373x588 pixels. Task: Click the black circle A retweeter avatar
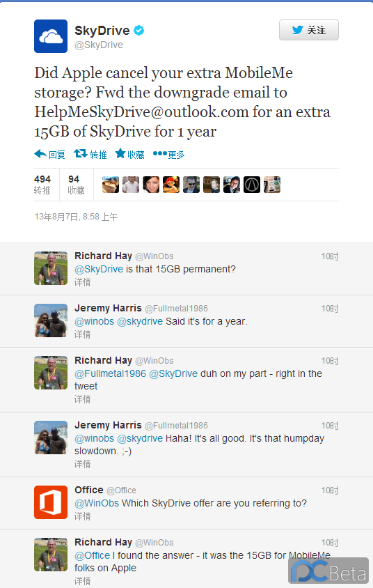click(x=252, y=185)
